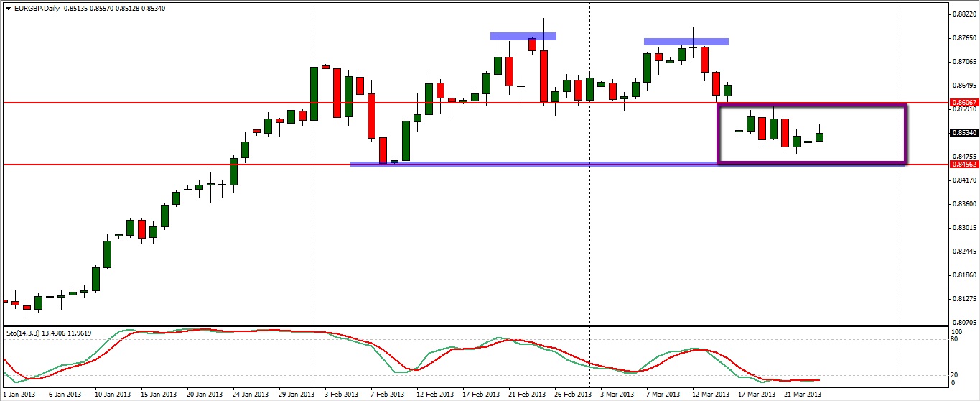Click the 0.83015 price axis label

coord(963,228)
